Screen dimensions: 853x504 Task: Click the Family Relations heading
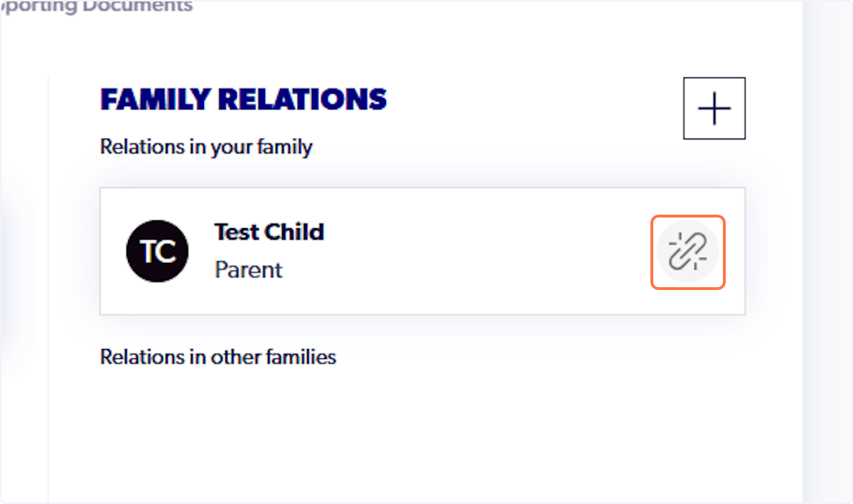(243, 99)
